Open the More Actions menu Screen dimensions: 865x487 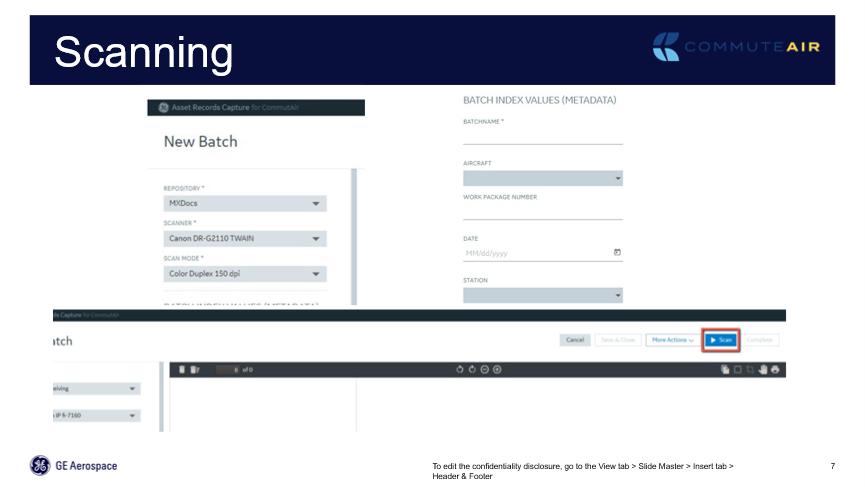coord(672,340)
